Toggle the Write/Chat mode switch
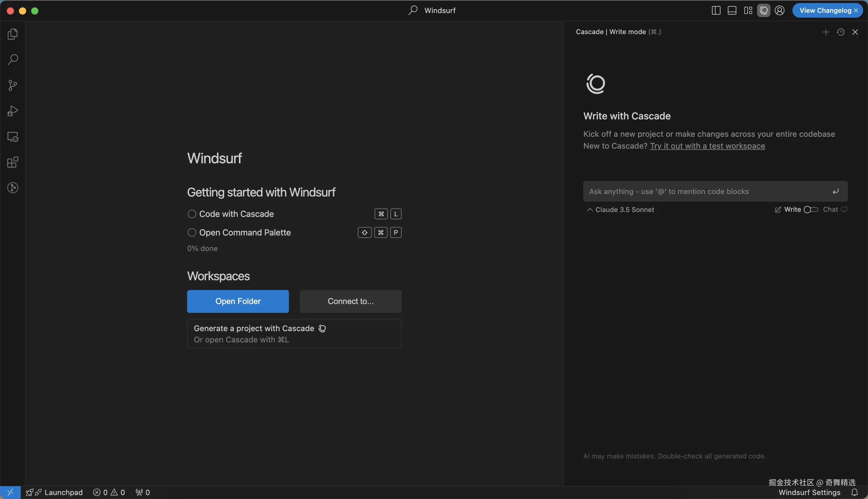Image resolution: width=868 pixels, height=499 pixels. pos(811,209)
